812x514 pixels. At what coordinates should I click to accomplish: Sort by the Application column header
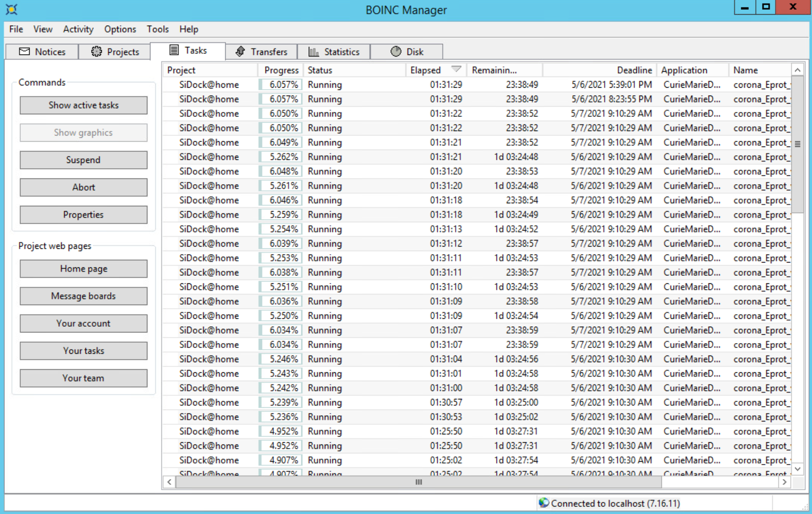coord(693,70)
